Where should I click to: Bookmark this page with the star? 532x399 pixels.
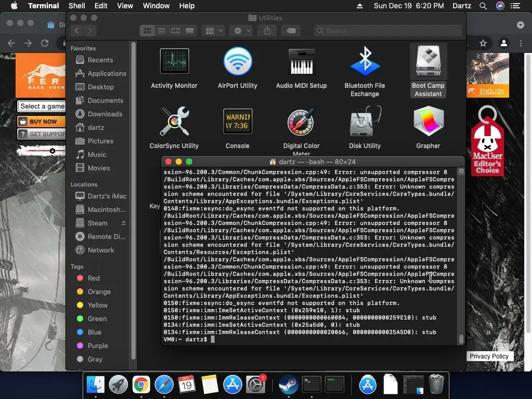(x=483, y=43)
